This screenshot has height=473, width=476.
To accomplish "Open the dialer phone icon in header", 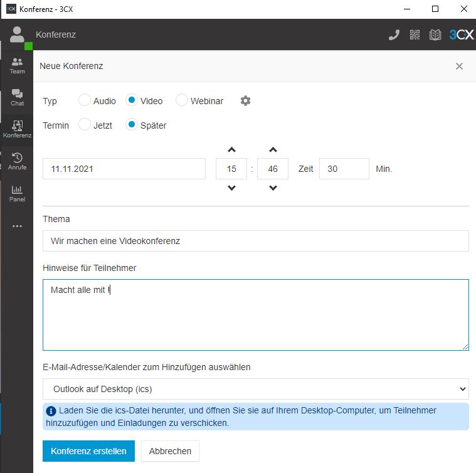I will point(394,35).
